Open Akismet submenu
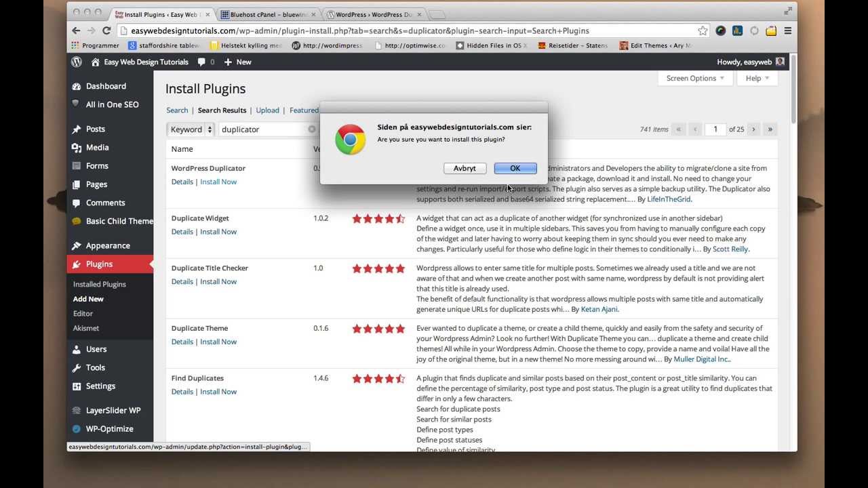 point(86,328)
